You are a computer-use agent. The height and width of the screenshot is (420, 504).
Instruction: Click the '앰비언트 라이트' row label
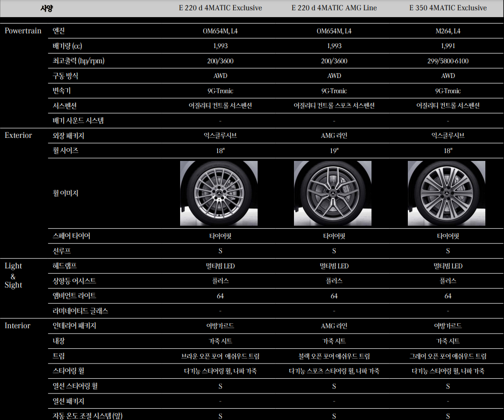tap(74, 296)
